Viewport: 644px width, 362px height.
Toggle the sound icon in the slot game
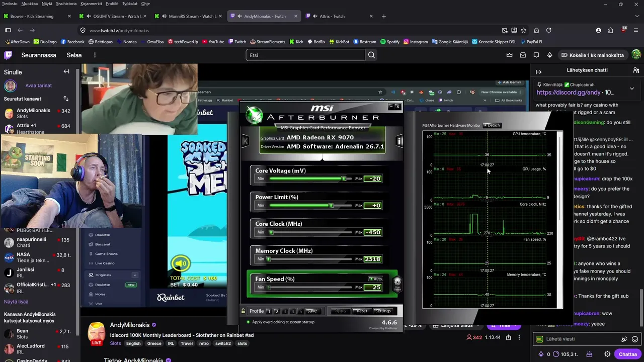pyautogui.click(x=181, y=263)
